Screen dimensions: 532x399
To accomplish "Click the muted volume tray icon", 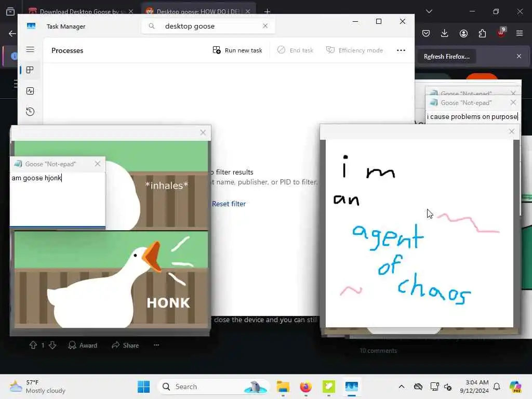I will 448,387.
